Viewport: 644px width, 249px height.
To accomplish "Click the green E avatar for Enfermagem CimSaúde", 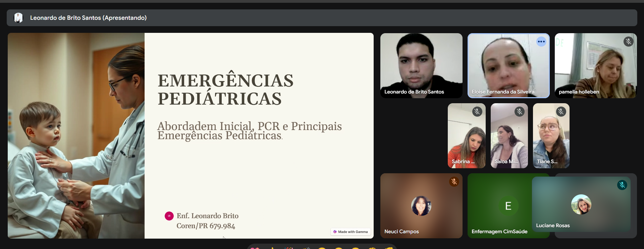I will (x=508, y=206).
